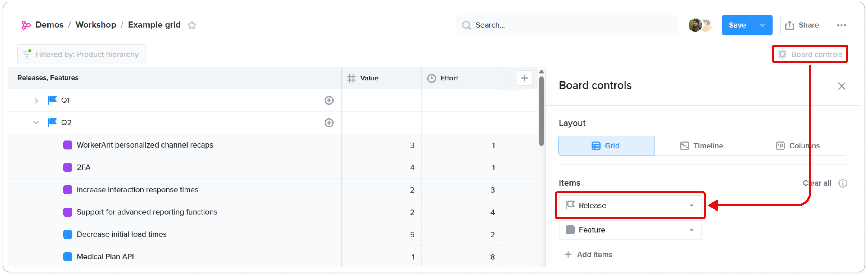868x276 pixels.
Task: Add item to Q1 release
Action: [329, 100]
